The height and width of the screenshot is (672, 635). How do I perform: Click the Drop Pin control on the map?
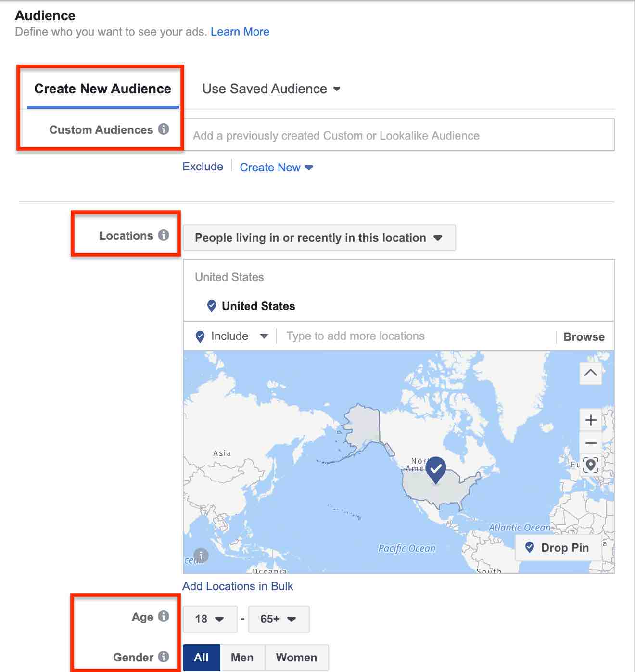tap(559, 547)
